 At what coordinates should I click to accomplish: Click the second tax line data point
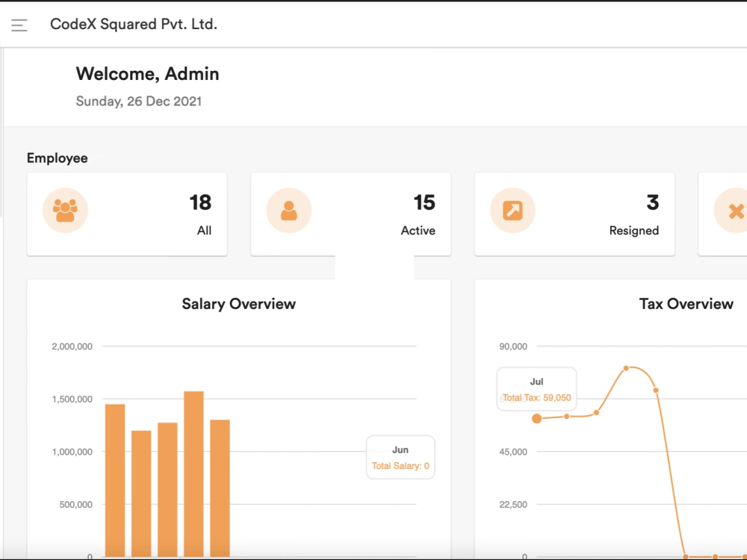pyautogui.click(x=566, y=416)
